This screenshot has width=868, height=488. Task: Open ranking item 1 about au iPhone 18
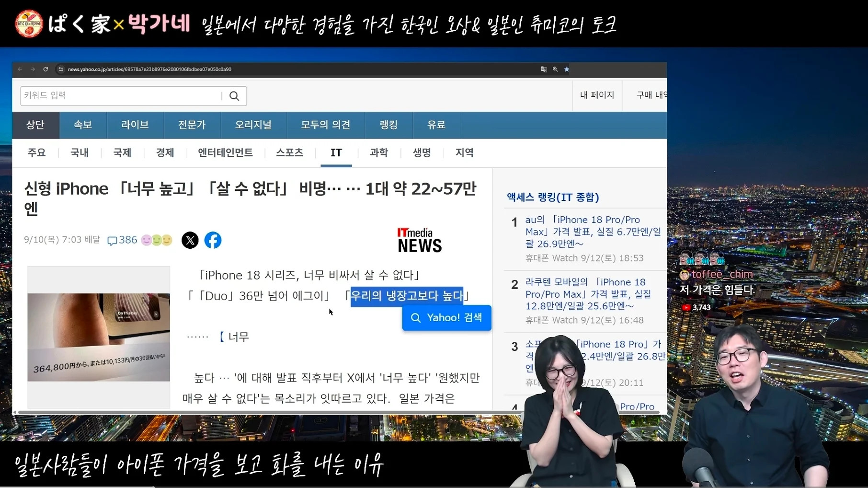tap(593, 232)
